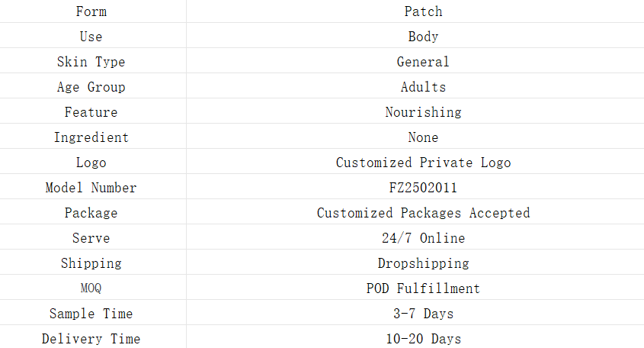Select the General value text
The width and height of the screenshot is (644, 348).
423,62
